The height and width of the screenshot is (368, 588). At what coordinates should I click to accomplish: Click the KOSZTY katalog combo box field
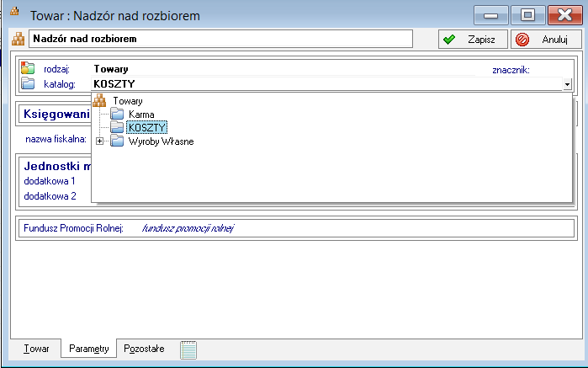click(326, 84)
